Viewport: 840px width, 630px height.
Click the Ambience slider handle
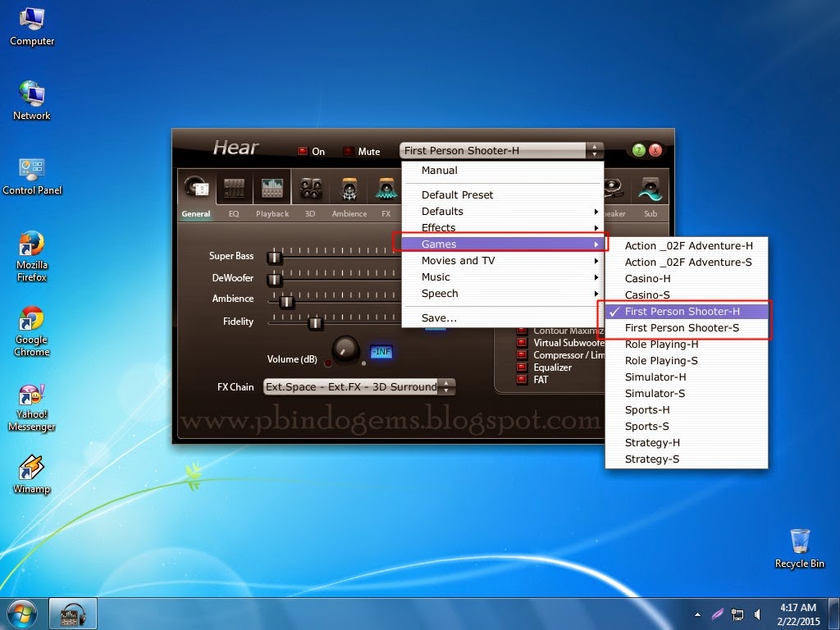tap(286, 302)
